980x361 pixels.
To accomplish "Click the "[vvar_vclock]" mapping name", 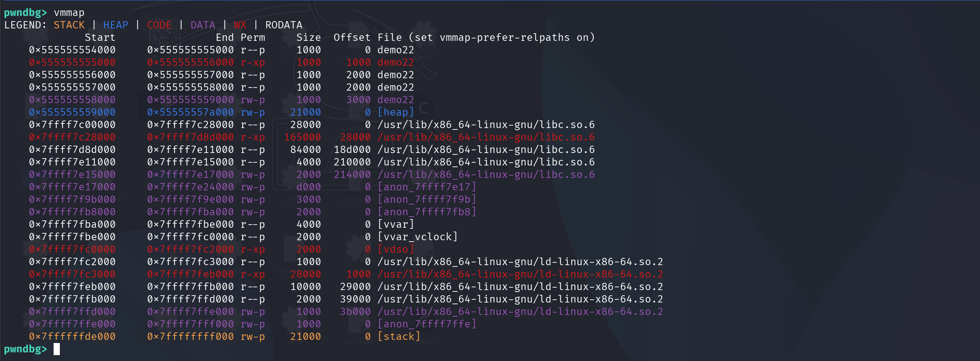I will (x=417, y=237).
